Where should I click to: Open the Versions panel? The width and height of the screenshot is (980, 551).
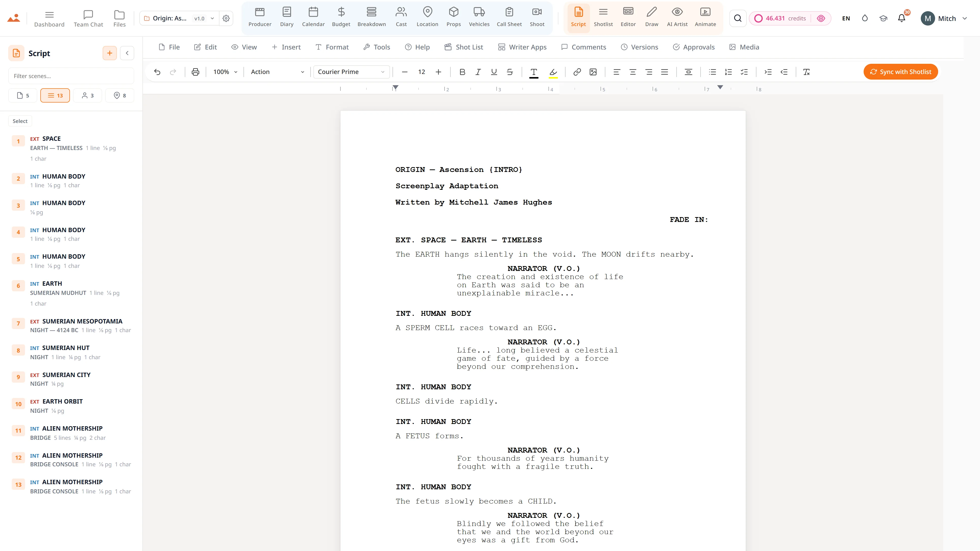click(640, 47)
